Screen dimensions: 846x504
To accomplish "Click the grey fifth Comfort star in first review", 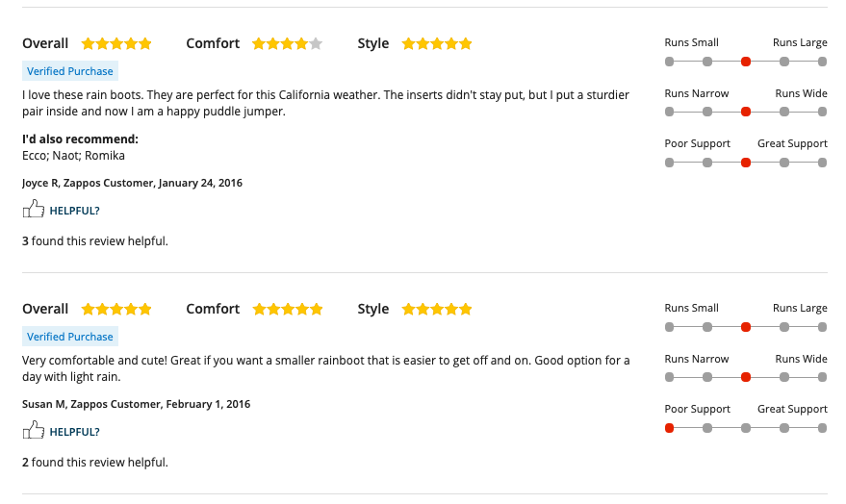I will (316, 43).
